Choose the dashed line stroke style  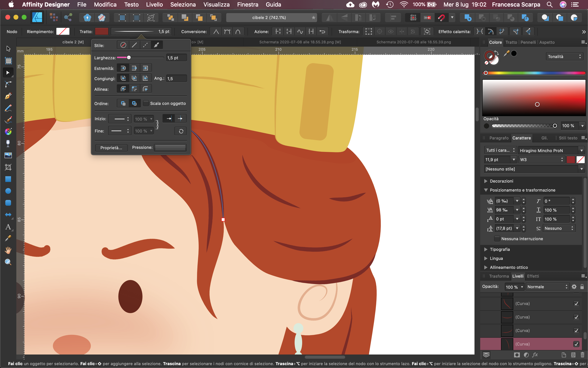(145, 45)
